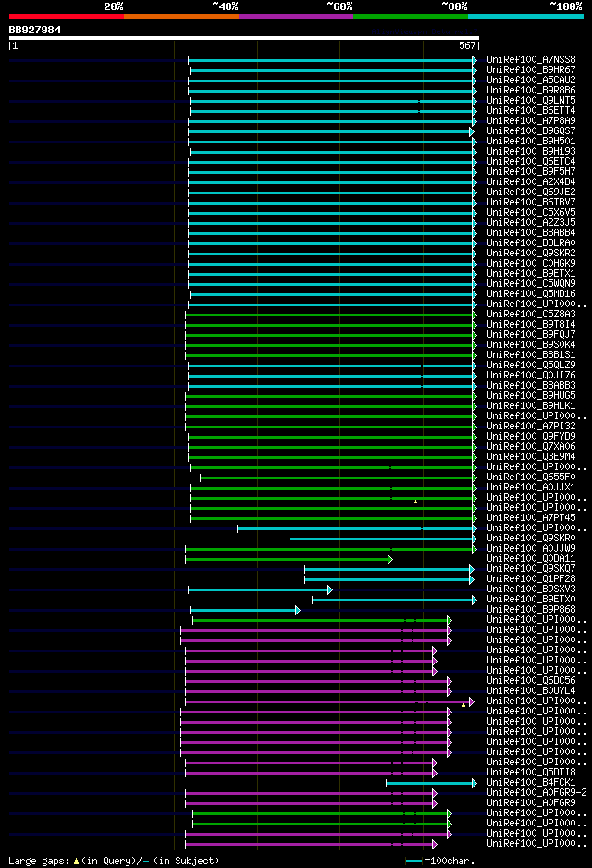
Task: Select UniRef100_Q69JE2 entry
Action: [531, 192]
